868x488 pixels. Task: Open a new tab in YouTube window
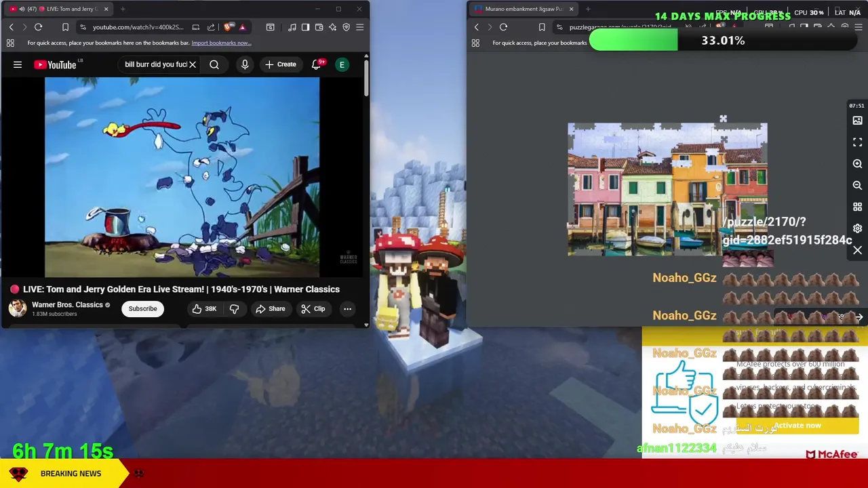pyautogui.click(x=123, y=9)
